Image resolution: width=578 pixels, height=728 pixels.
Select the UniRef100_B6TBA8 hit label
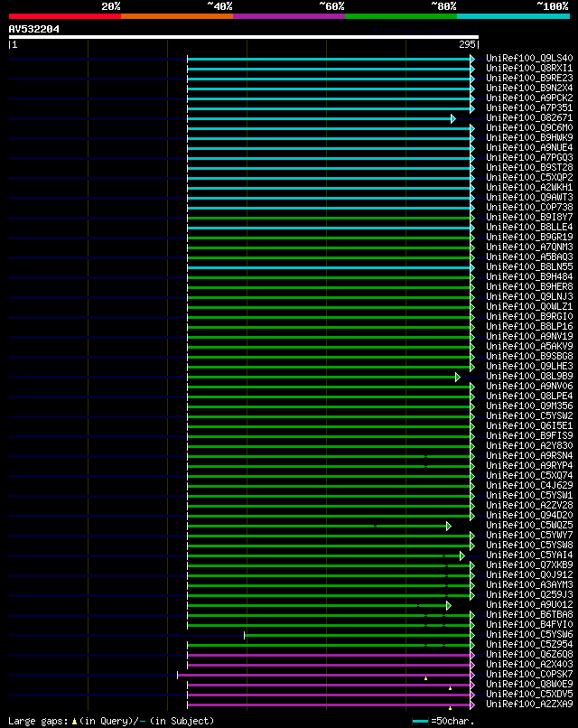point(529,615)
